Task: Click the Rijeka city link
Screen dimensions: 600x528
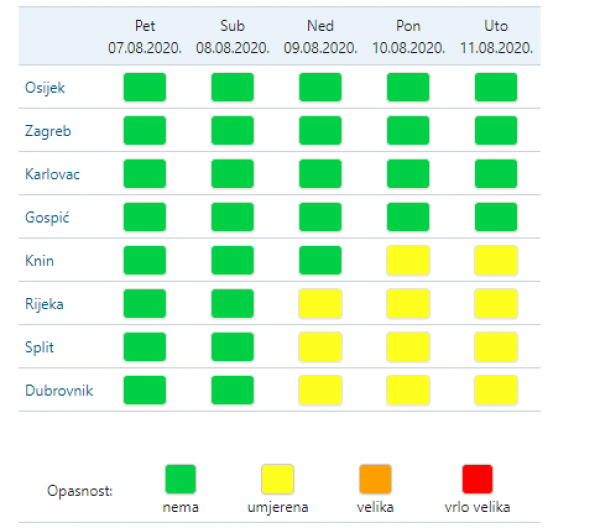Action: 44,304
